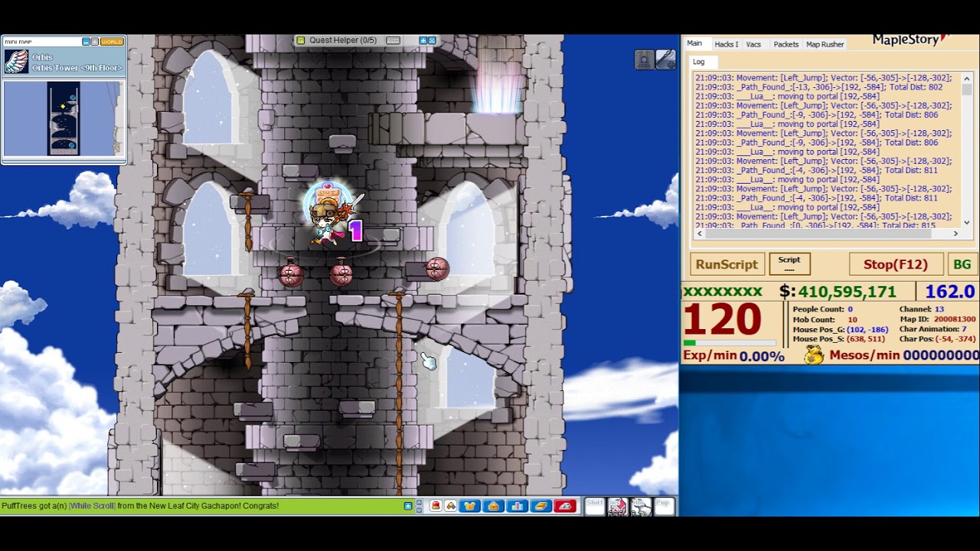
Task: Open the Cash Shop red icon
Action: point(435,506)
